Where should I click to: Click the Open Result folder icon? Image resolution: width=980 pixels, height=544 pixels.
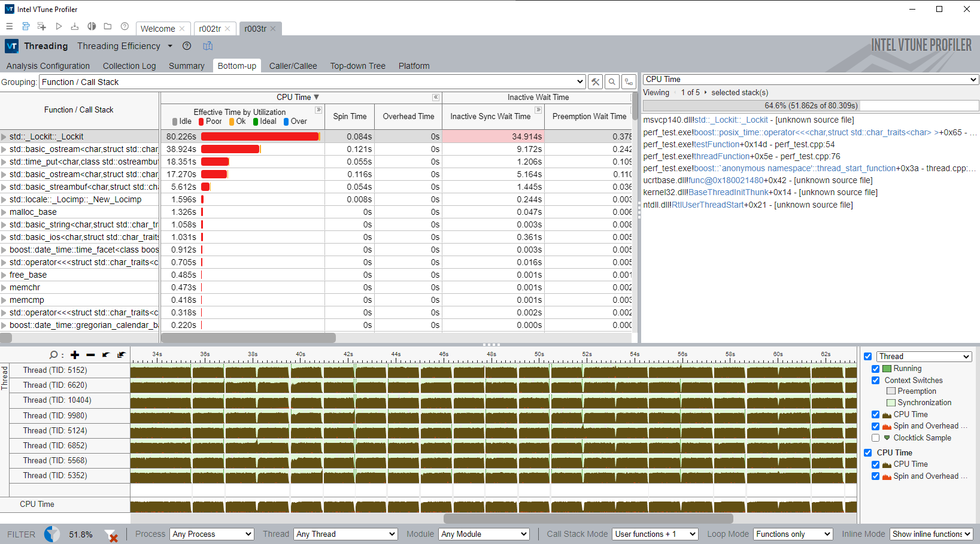pyautogui.click(x=108, y=26)
